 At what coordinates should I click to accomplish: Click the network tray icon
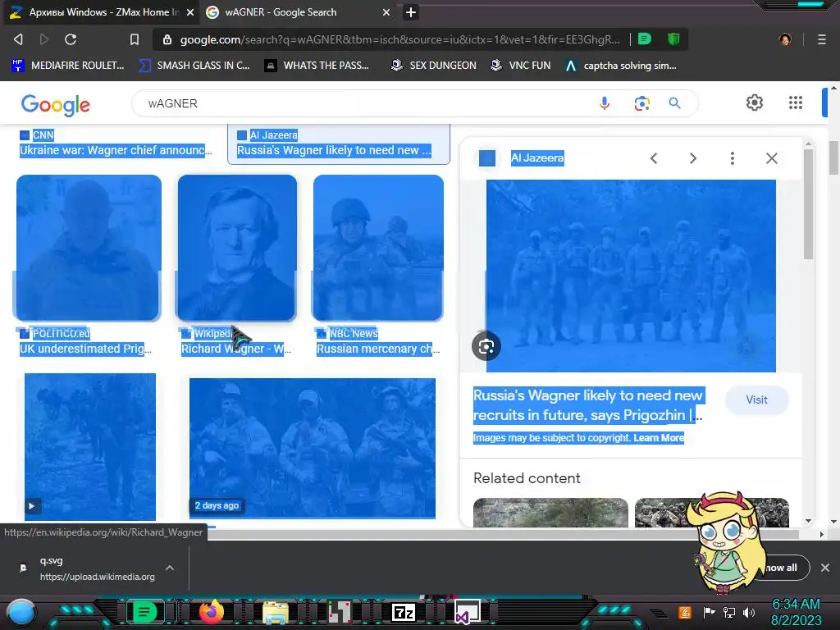728,613
